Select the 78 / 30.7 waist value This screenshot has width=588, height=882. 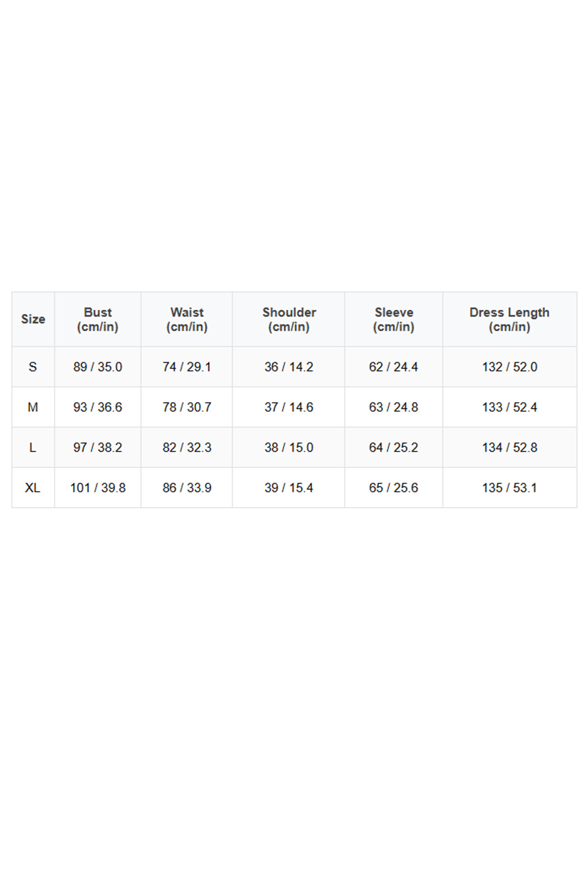187,407
